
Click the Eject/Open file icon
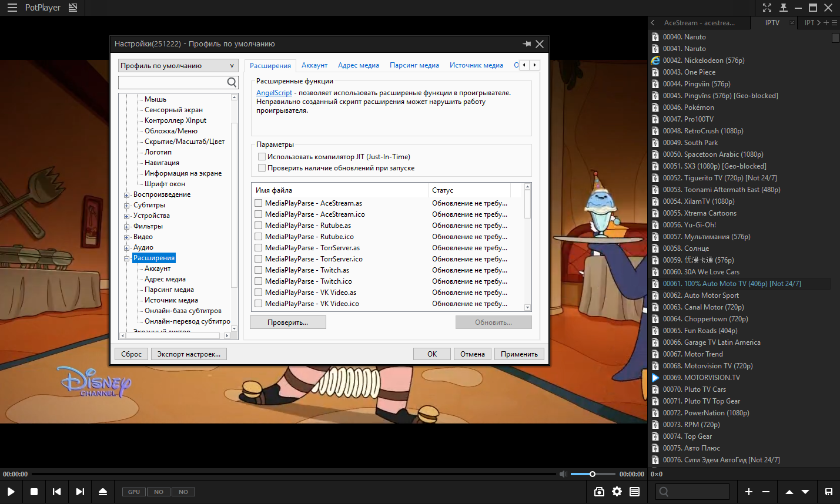tap(103, 492)
